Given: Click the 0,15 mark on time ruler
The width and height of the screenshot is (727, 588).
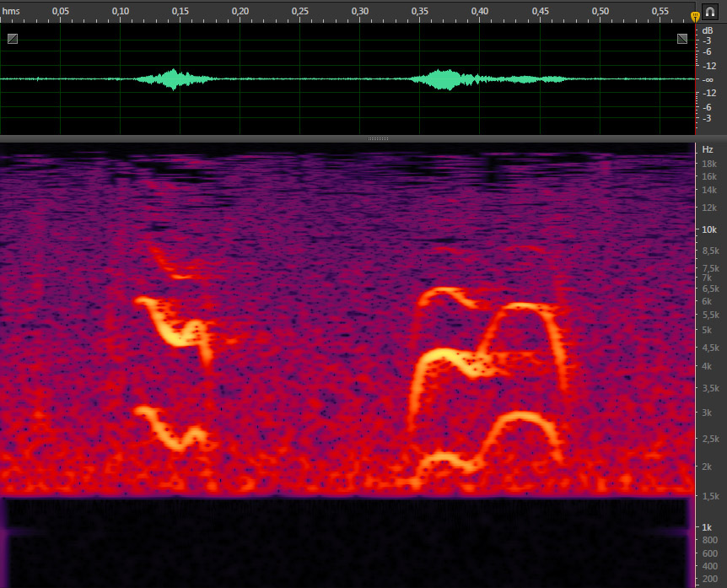Looking at the screenshot, I should tap(180, 11).
